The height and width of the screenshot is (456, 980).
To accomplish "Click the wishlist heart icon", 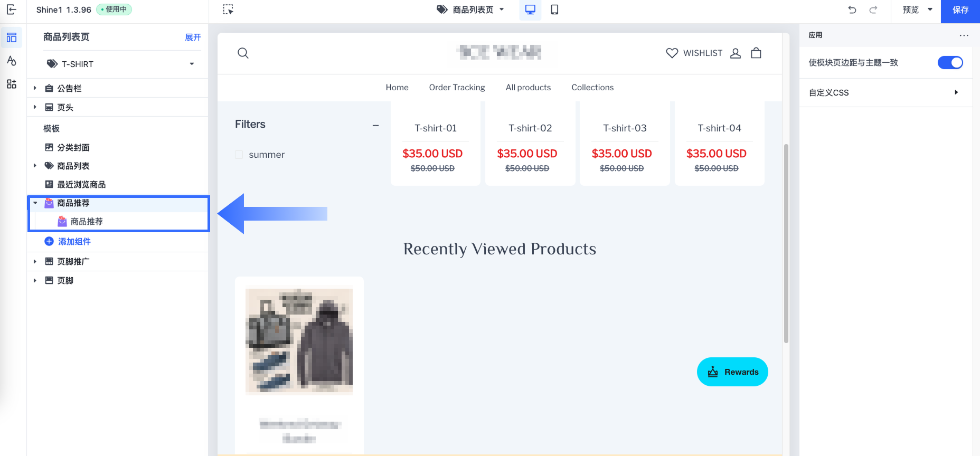I will point(672,53).
